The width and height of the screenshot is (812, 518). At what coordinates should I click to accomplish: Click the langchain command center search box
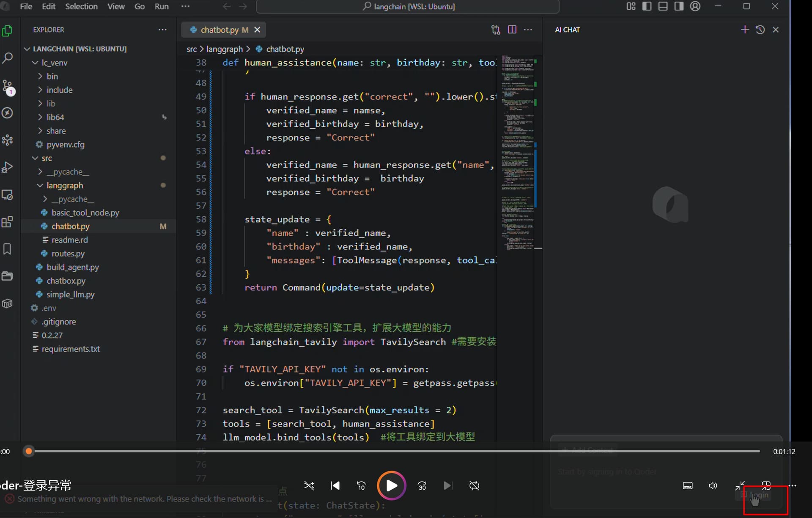pyautogui.click(x=407, y=6)
